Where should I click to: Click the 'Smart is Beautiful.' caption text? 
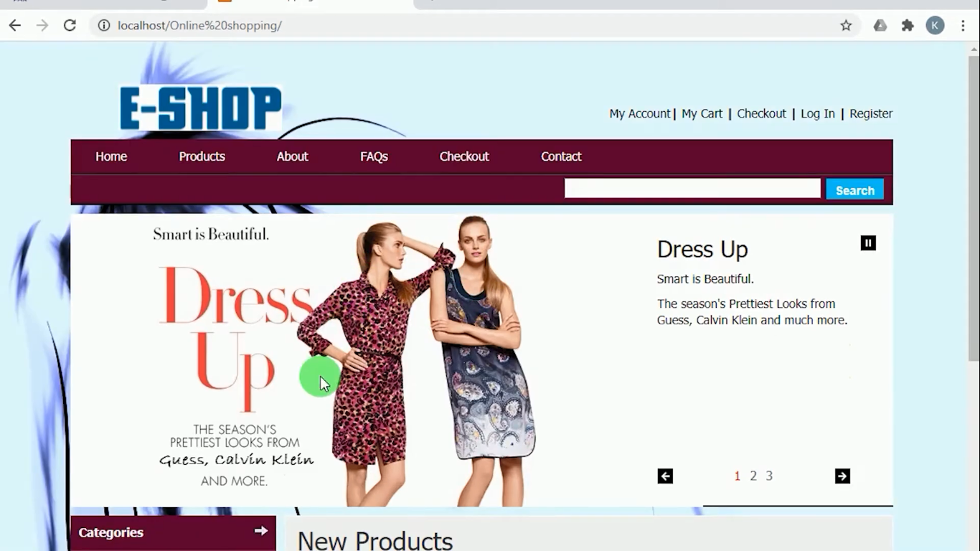pos(705,279)
